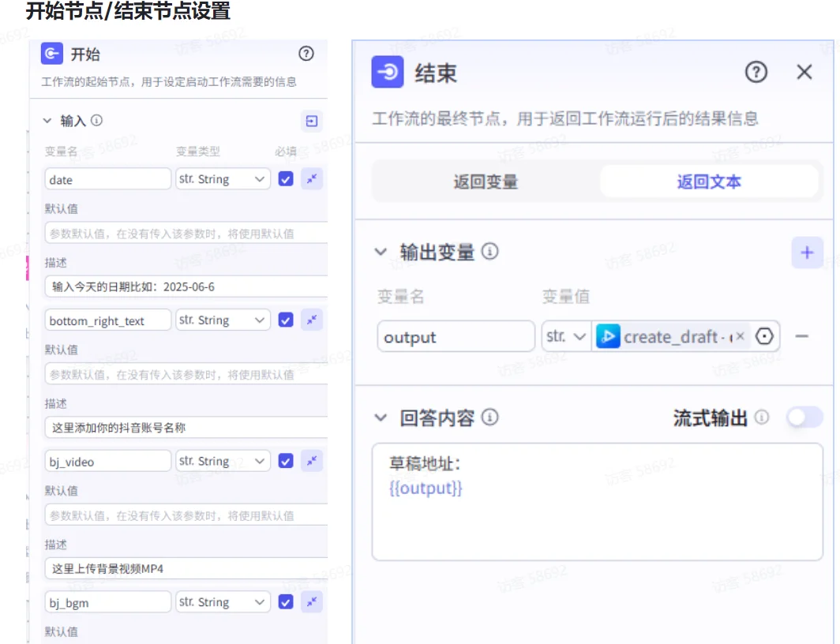The height and width of the screenshot is (644, 840).
Task: Close the 结束 panel
Action: point(804,72)
